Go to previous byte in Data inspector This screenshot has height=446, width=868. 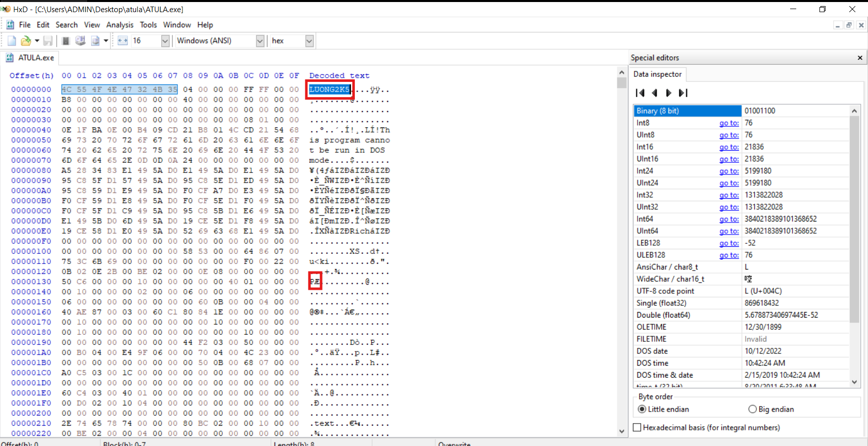pyautogui.click(x=655, y=93)
